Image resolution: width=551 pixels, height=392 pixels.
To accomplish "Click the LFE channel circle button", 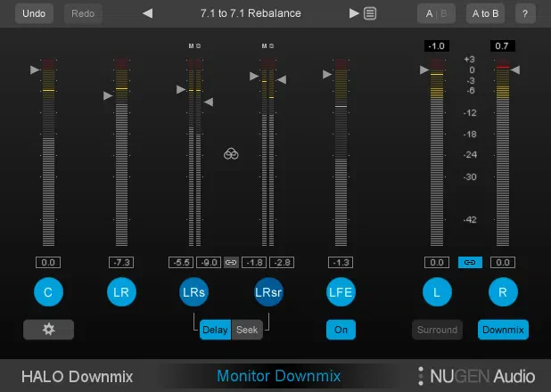I will point(341,292).
